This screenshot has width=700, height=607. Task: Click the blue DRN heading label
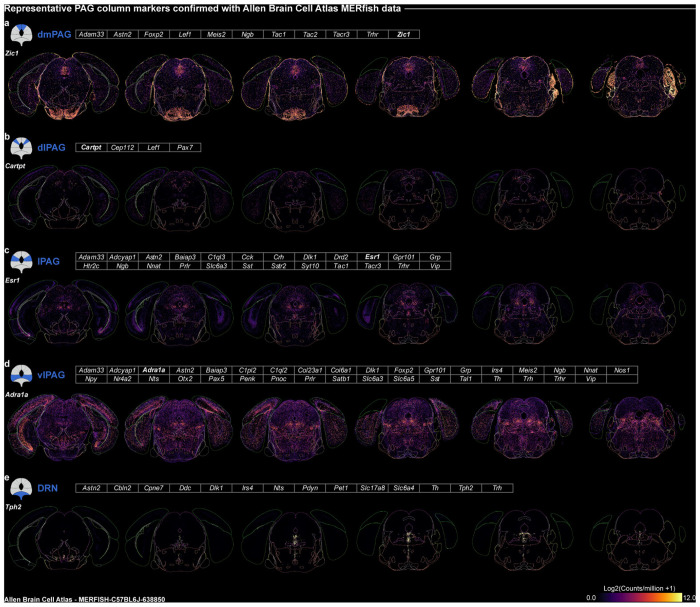50,487
